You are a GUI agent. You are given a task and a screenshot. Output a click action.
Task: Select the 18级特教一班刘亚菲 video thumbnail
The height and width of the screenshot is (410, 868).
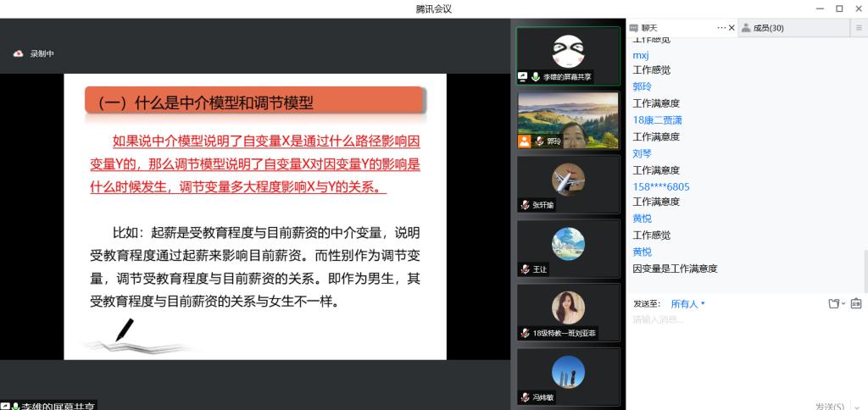[x=568, y=312]
